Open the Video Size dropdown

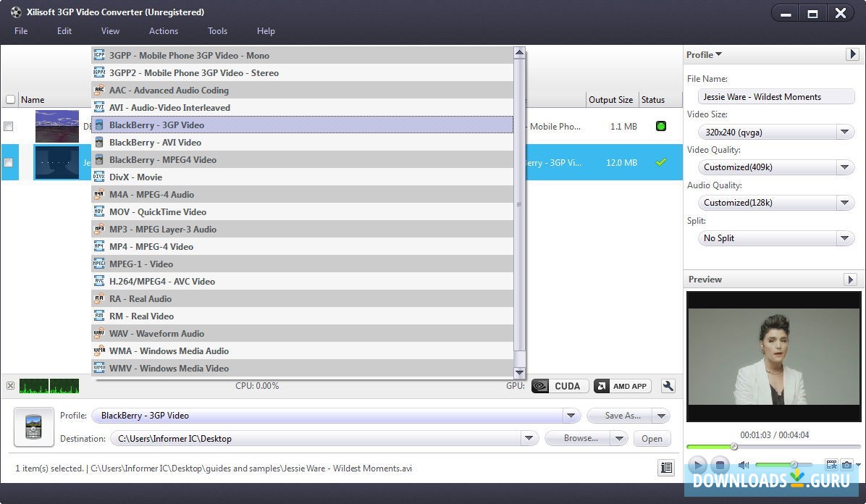tap(844, 132)
